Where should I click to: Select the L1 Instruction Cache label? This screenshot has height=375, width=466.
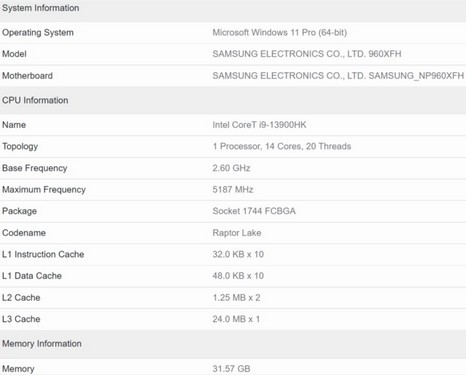43,254
